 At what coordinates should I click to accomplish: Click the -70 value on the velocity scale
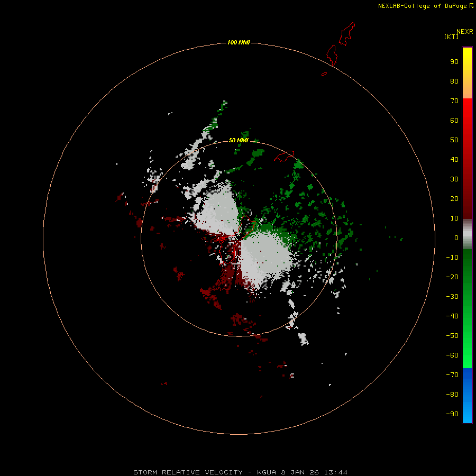click(x=452, y=375)
